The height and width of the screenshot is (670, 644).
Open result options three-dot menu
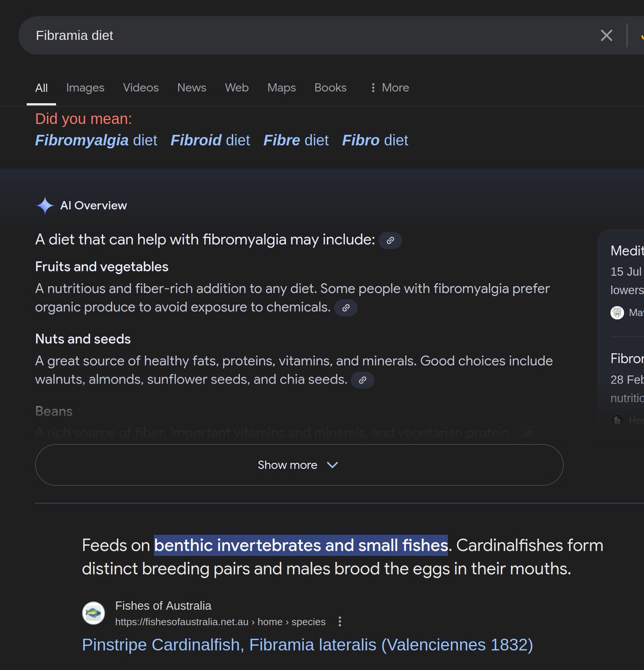pyautogui.click(x=340, y=621)
